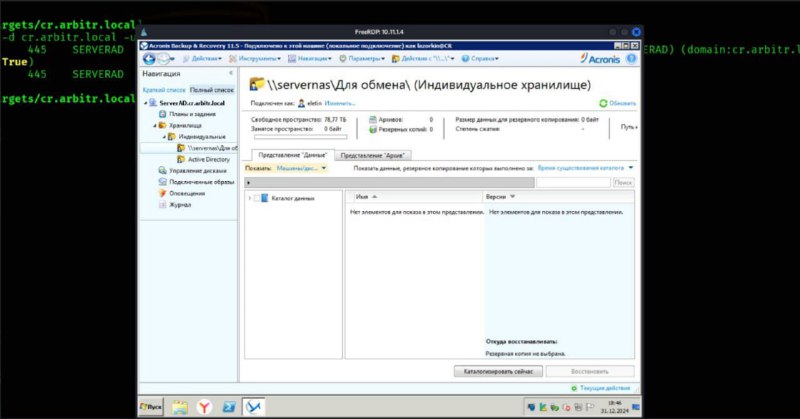This screenshot has height=419, width=800.
Task: Click the Восстановить button
Action: [x=590, y=372]
